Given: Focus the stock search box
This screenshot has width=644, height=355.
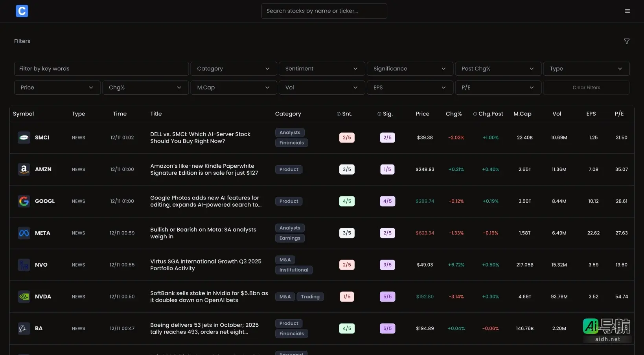Looking at the screenshot, I should tap(324, 11).
